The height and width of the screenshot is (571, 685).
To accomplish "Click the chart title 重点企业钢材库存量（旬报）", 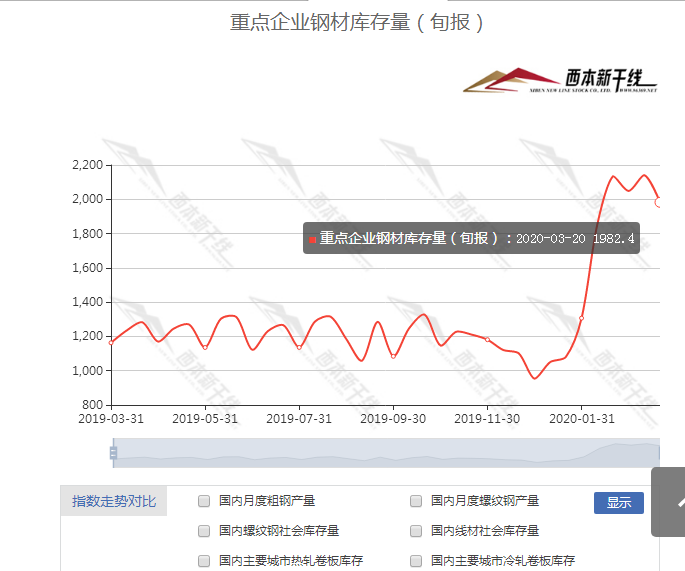I will pos(356,22).
